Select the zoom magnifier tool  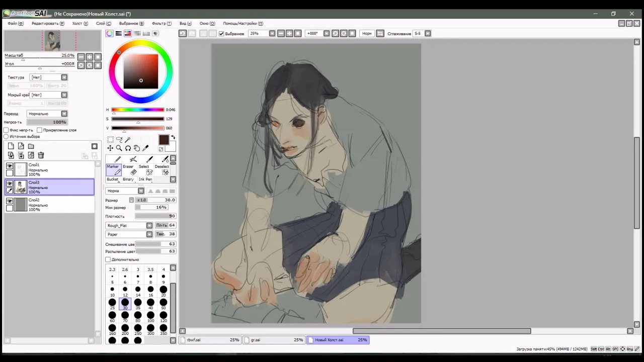[x=119, y=148]
